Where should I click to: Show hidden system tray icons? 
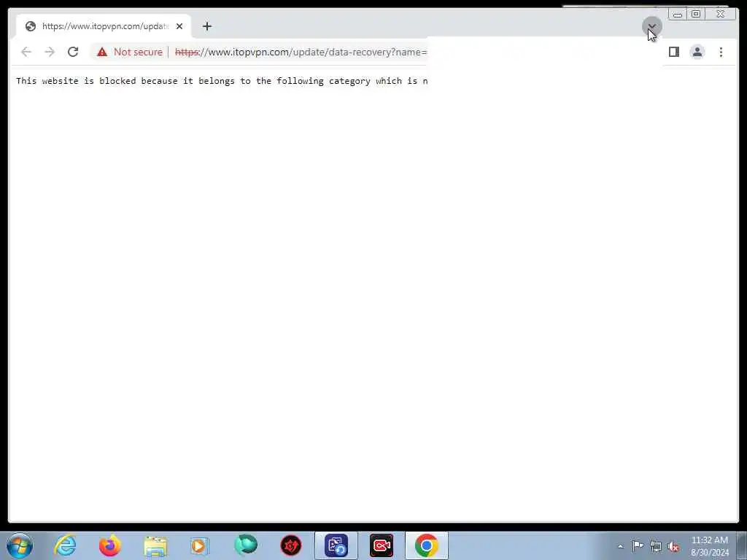tap(620, 546)
